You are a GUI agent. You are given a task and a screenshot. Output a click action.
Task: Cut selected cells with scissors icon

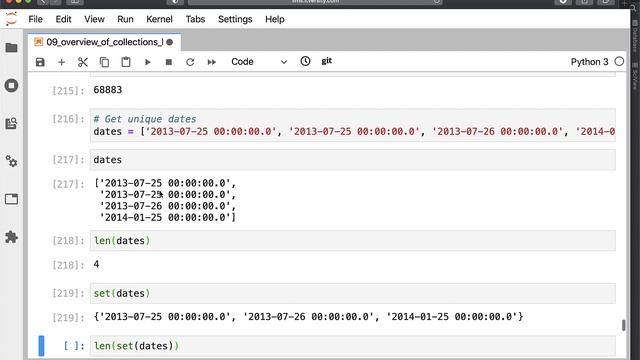(83, 62)
